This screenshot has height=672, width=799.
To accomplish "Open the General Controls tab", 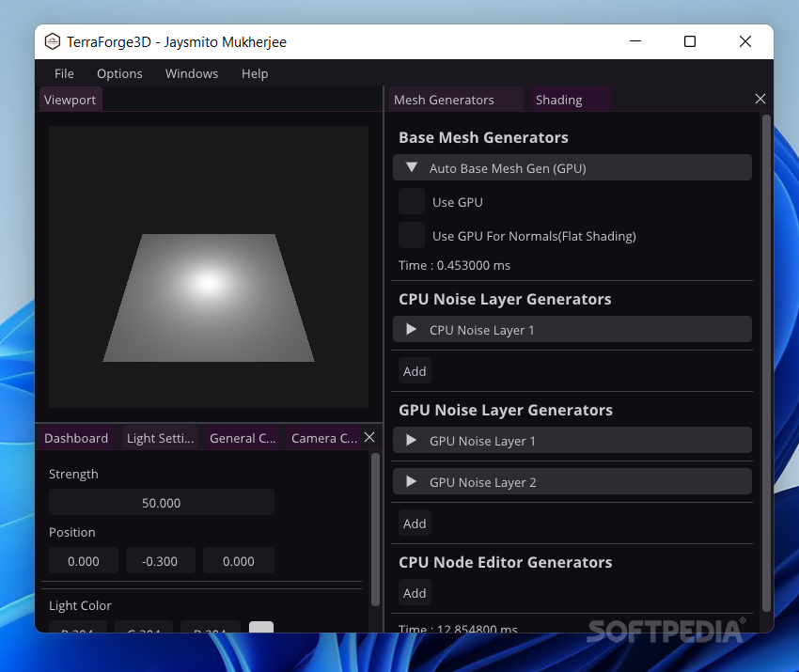I will (x=243, y=438).
